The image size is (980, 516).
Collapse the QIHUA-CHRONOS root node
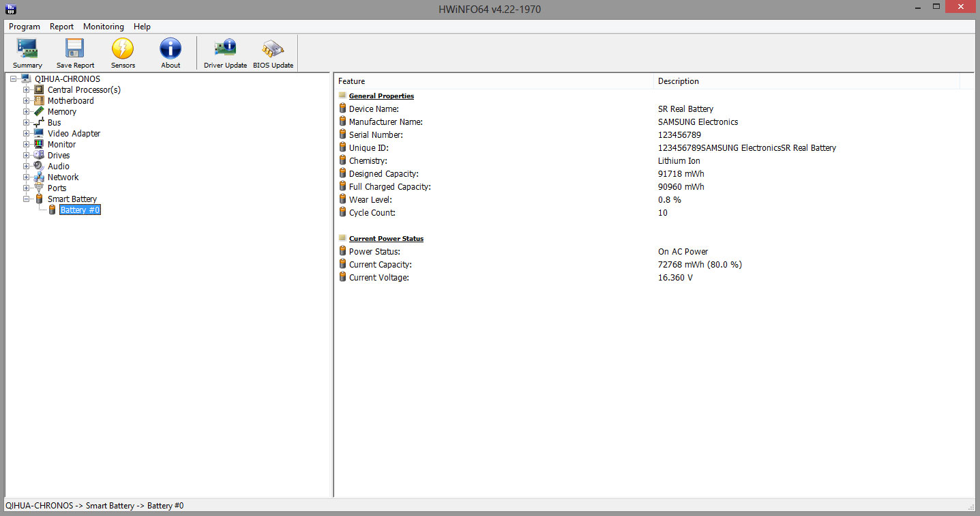[14, 79]
